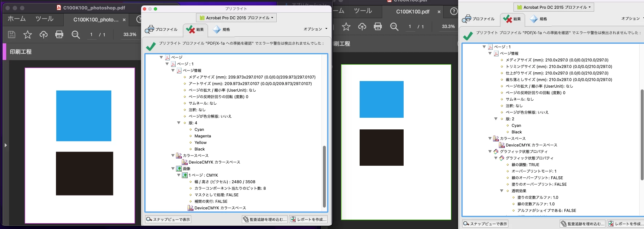Screen dimensions: 644x229
Task: Select the Magenta plate row in the left tree
Action: pos(203,136)
